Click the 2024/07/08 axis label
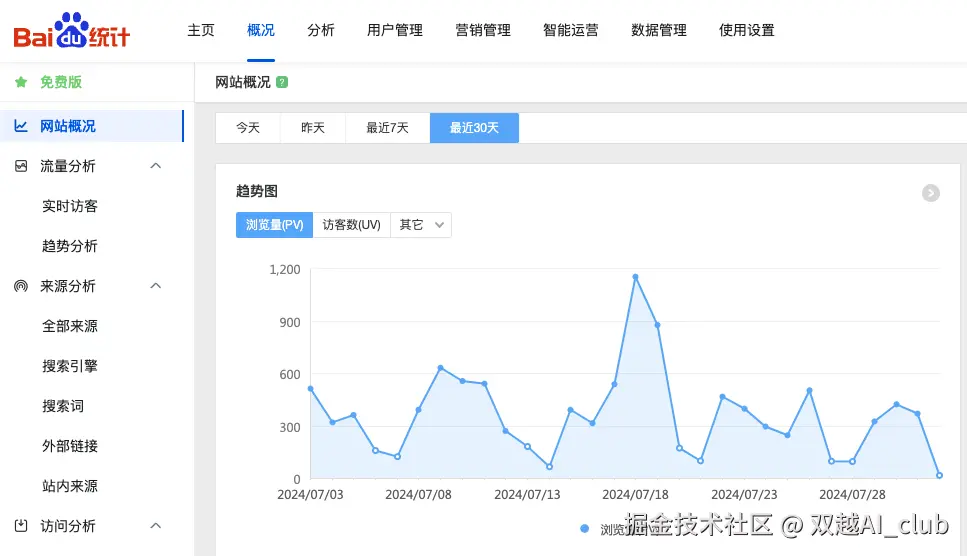 pos(418,494)
